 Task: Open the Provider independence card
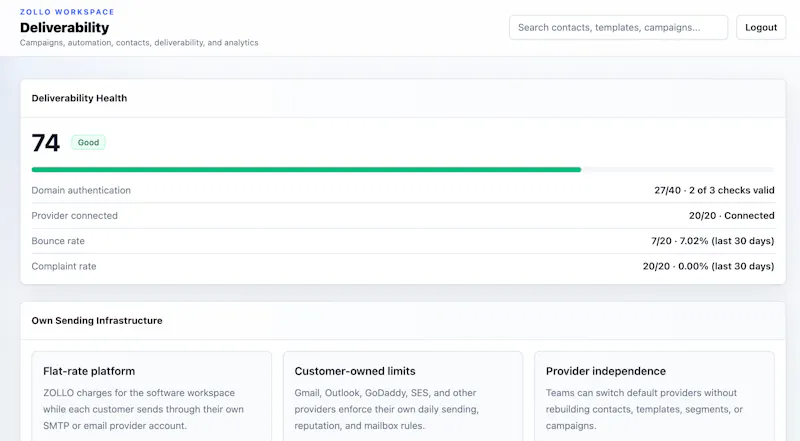[654, 396]
